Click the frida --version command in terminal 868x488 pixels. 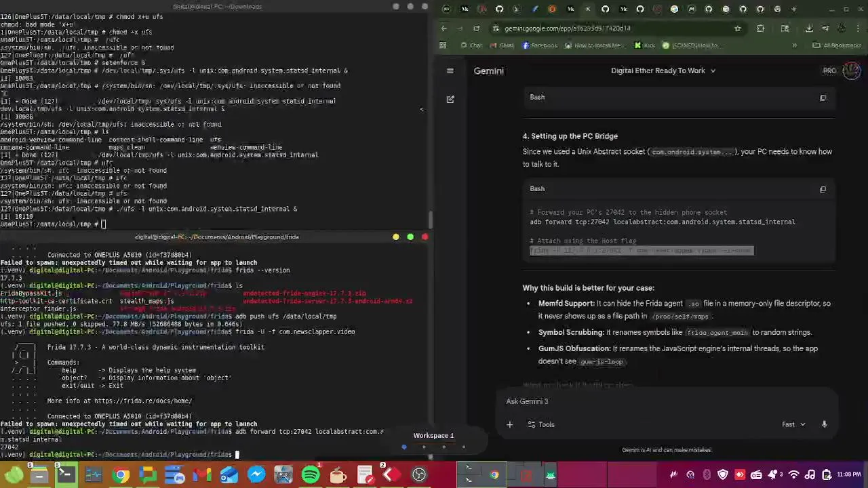pos(262,270)
